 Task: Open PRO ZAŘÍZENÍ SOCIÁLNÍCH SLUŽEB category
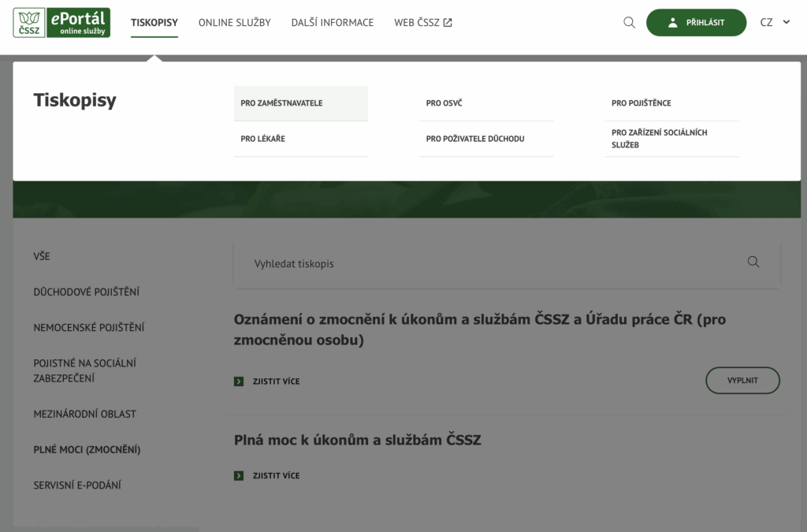[659, 139]
